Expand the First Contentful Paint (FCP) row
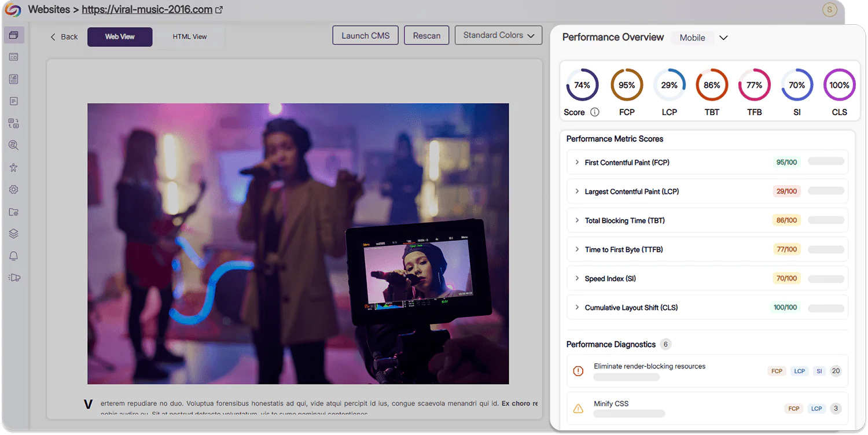Screen dimensions: 868x435 coord(707,163)
